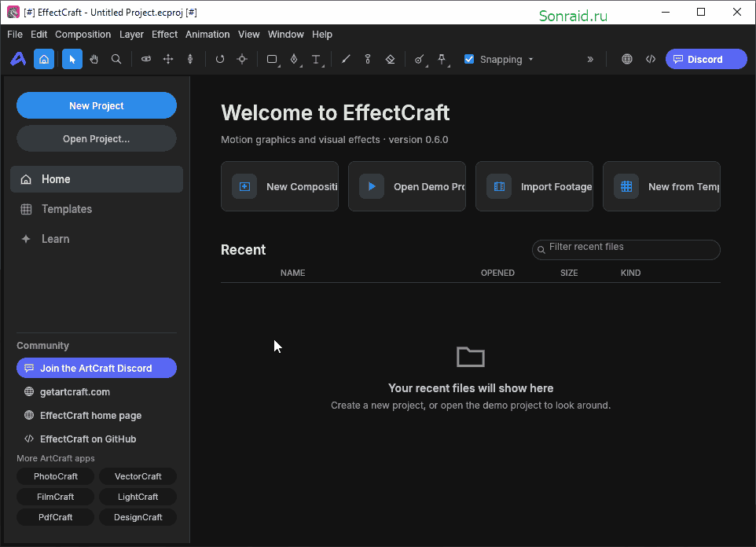The image size is (756, 547).
Task: Open the Help menu
Action: click(322, 35)
